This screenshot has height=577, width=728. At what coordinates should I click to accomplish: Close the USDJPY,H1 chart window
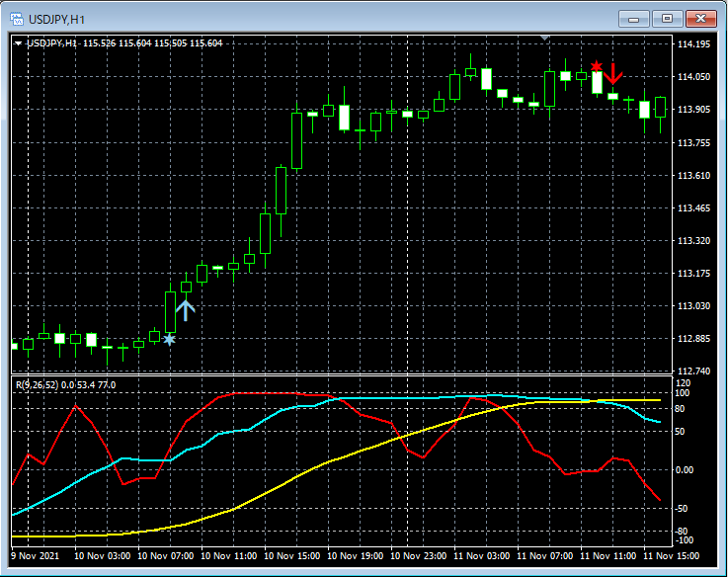[700, 19]
